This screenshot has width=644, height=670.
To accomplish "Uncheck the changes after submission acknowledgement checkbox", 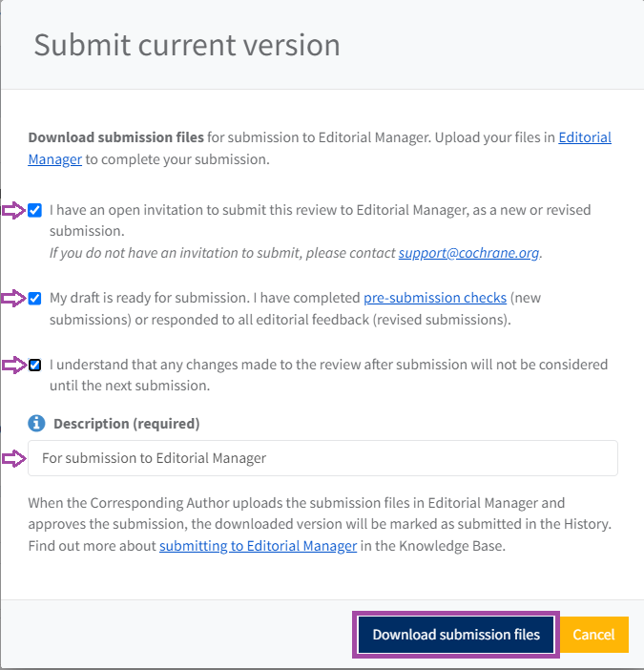I will click(x=35, y=365).
